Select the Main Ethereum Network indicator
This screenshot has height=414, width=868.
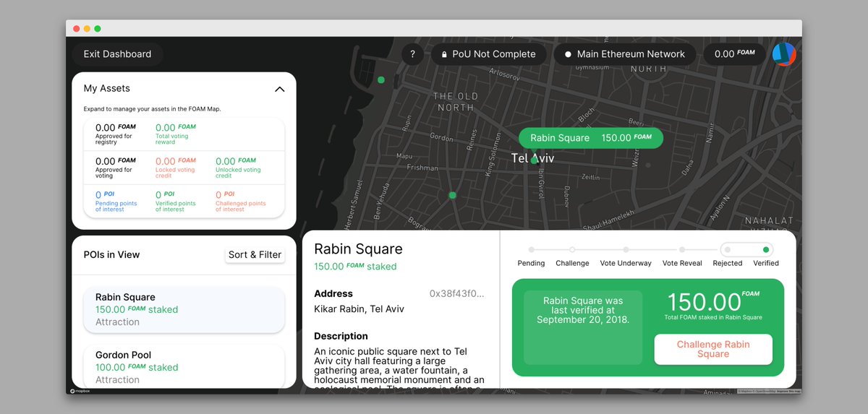point(624,54)
